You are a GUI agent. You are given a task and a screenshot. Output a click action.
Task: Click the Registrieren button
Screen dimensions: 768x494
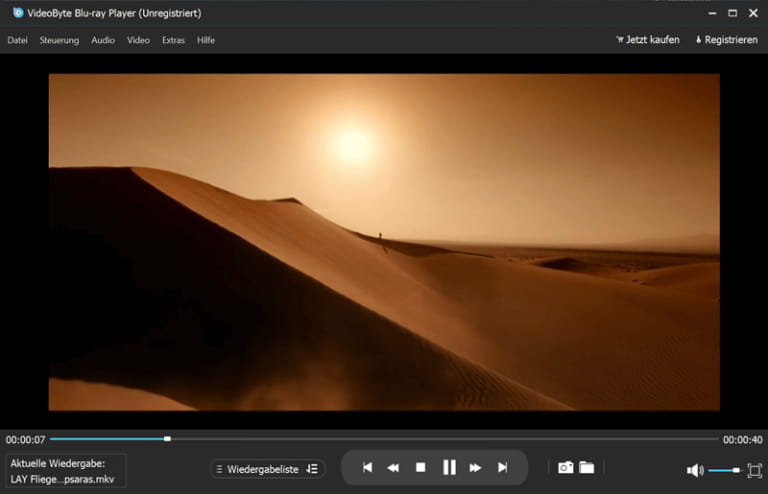coord(726,40)
